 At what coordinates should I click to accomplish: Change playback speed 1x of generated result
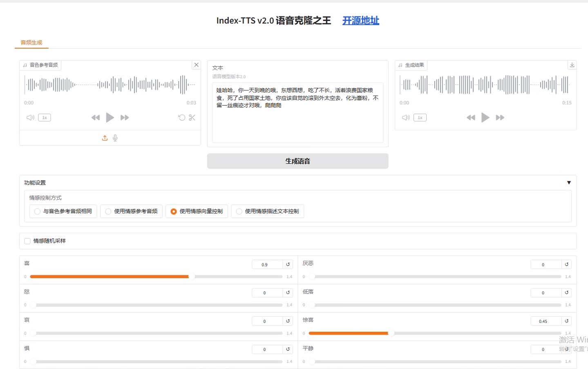(x=420, y=118)
